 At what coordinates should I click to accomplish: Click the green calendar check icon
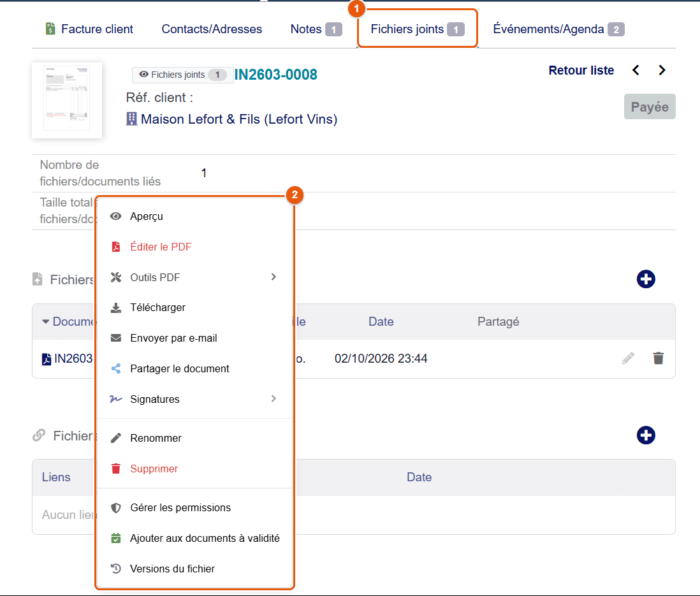[115, 539]
